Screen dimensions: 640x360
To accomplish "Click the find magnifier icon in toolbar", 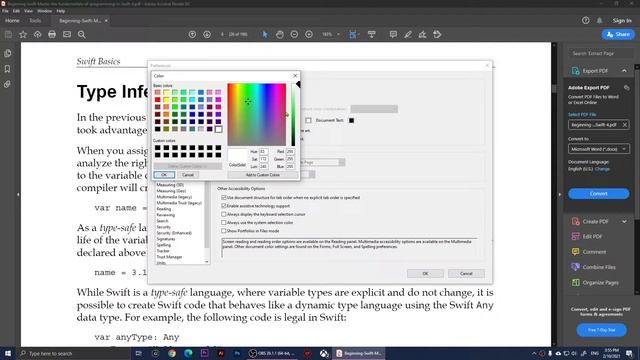I will pyautogui.click(x=82, y=35).
